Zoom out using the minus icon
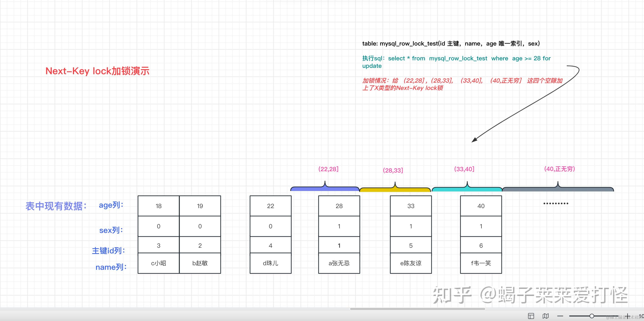This screenshot has width=644, height=321. click(560, 316)
